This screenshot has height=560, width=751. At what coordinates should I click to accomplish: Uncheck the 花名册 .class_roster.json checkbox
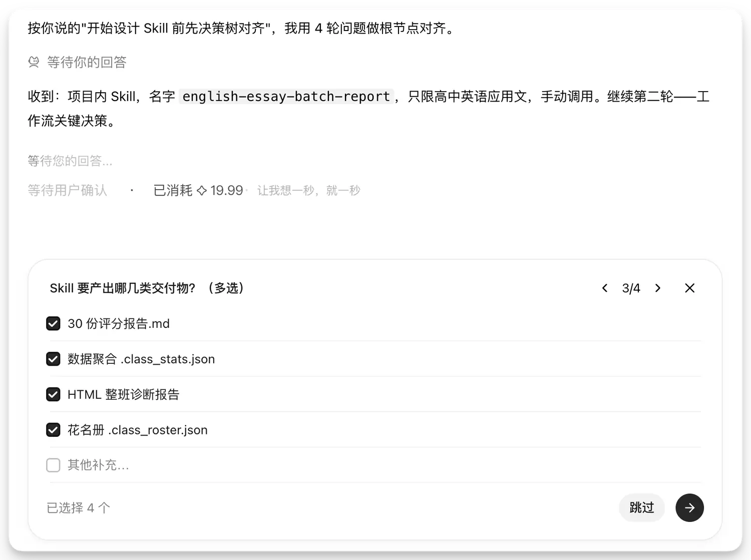coord(53,430)
